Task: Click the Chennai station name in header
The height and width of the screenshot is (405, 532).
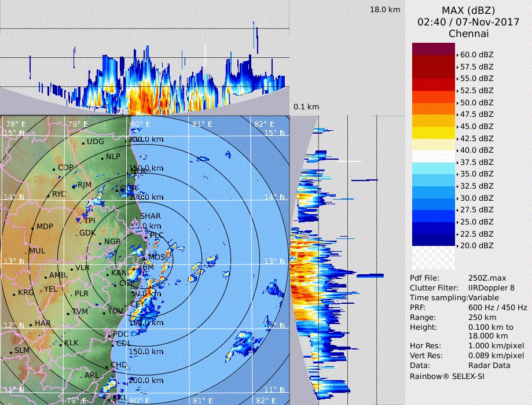Action: (468, 34)
